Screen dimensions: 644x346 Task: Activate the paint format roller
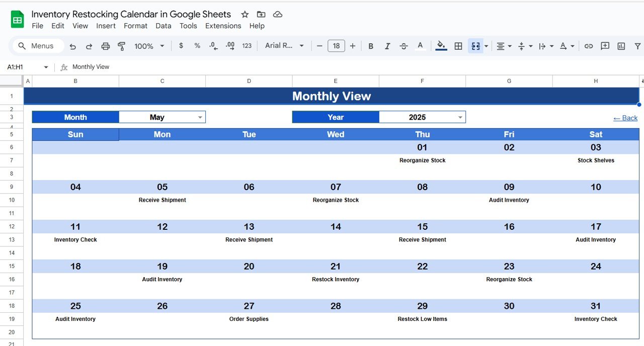[x=121, y=46]
